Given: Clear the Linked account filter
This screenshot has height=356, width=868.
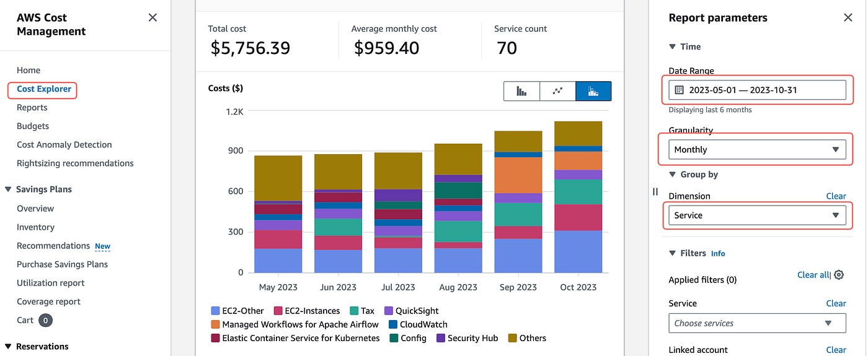Looking at the screenshot, I should click(836, 350).
